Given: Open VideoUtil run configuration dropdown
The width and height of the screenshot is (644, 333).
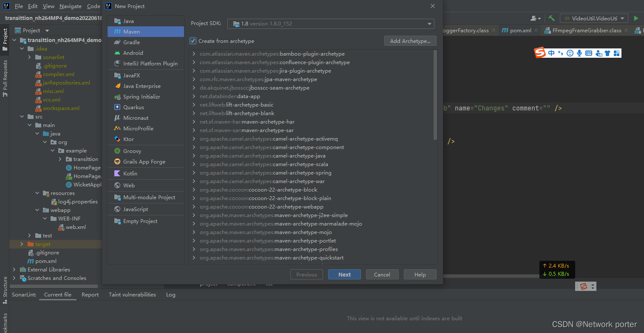Looking at the screenshot, I should click(594, 18).
